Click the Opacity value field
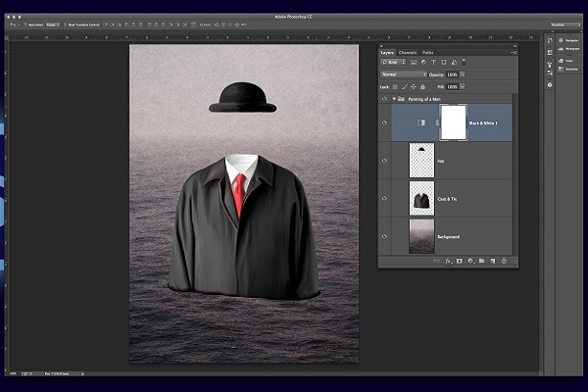The height and width of the screenshot is (392, 588). pos(452,74)
